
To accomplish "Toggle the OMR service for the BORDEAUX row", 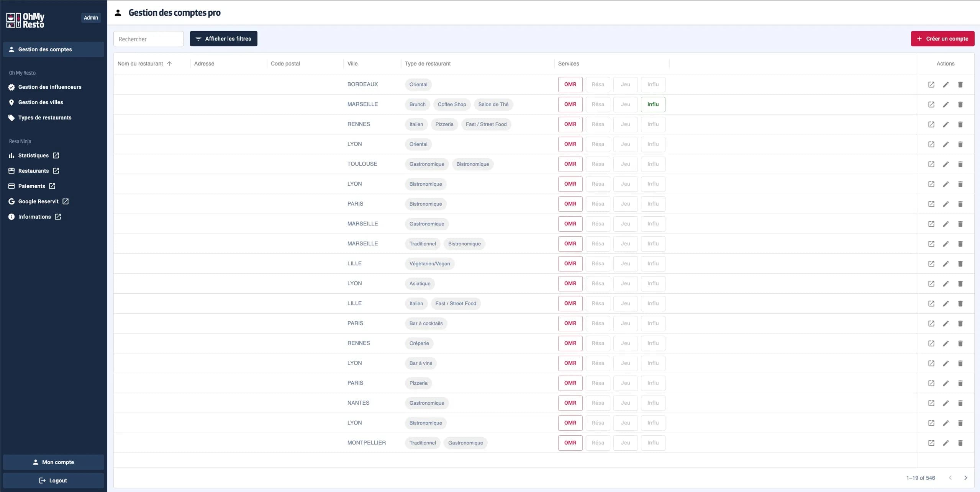I will 570,84.
